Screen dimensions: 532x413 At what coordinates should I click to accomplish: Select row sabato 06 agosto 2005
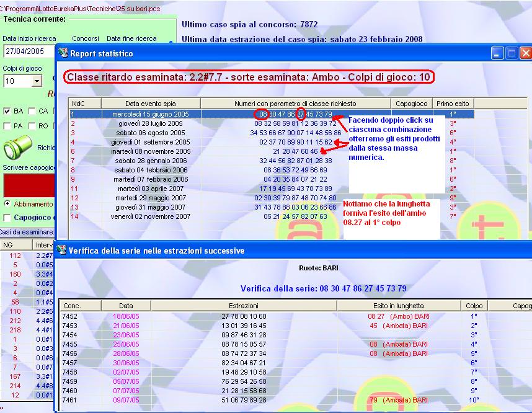(x=272, y=133)
